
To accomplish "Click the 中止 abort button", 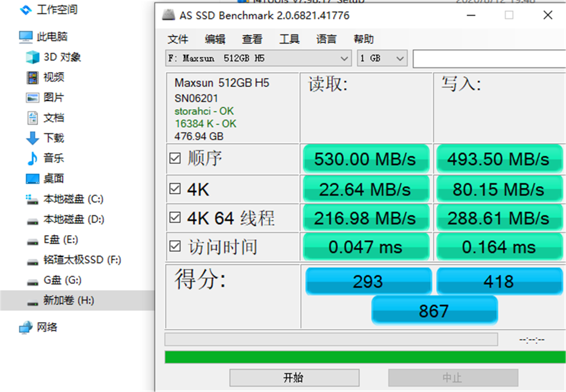I will [453, 378].
